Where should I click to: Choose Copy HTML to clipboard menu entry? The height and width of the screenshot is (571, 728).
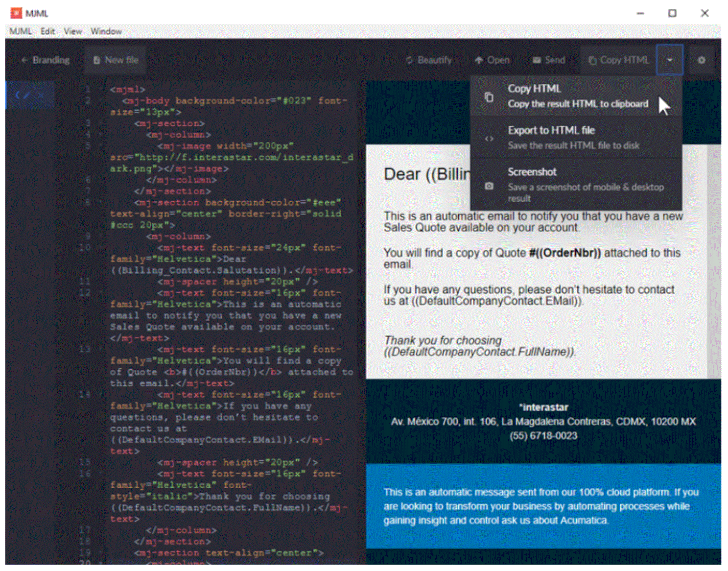pyautogui.click(x=576, y=96)
